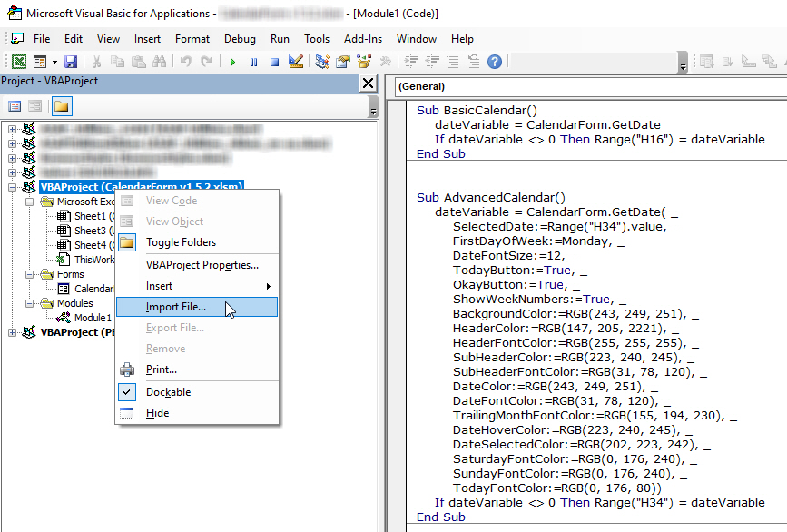
Task: Choose Toggle Folders from the context menu
Action: click(x=197, y=242)
